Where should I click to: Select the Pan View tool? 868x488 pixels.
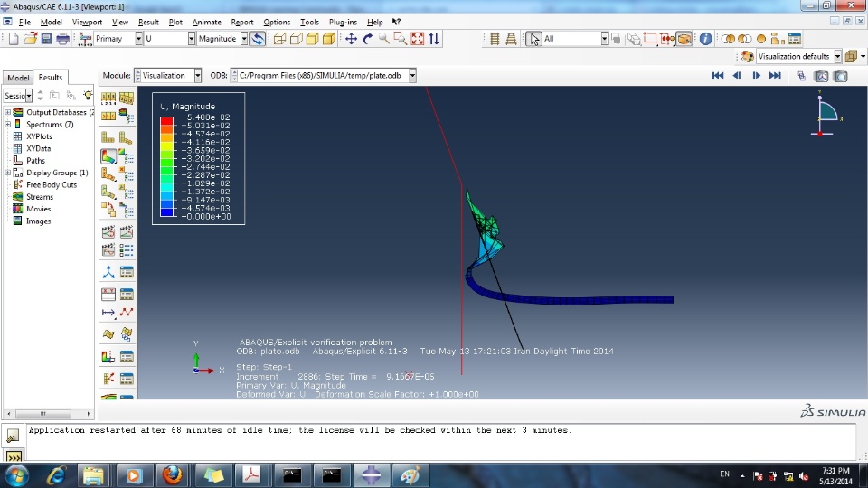(351, 39)
